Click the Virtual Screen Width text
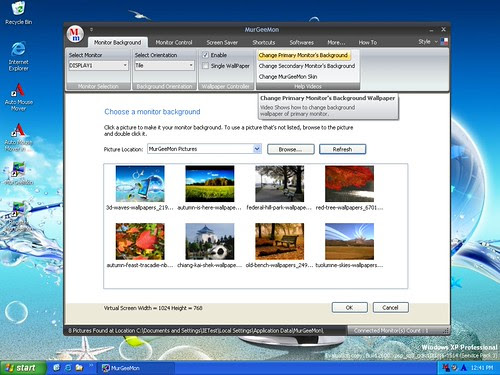The width and height of the screenshot is (500, 375). 153,308
